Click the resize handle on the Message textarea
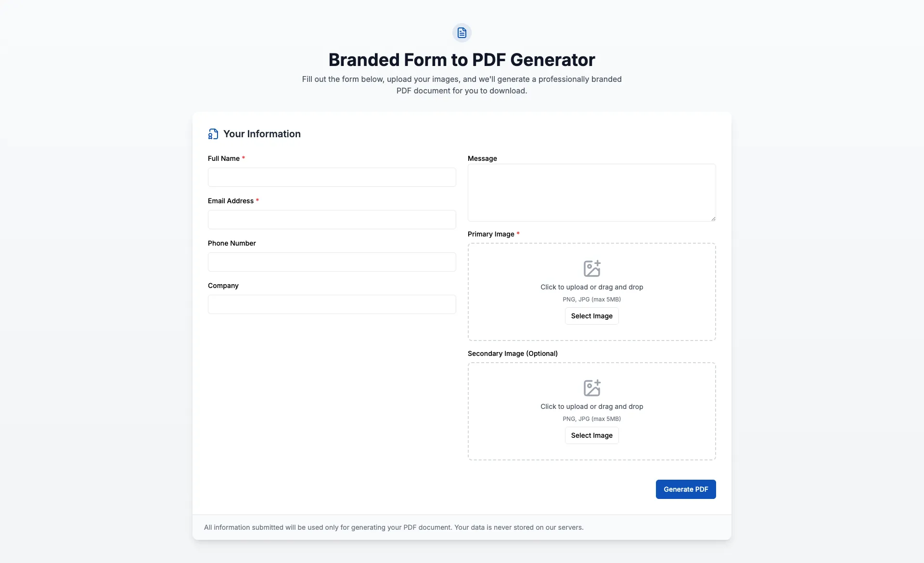Viewport: 924px width, 563px height. click(x=713, y=219)
